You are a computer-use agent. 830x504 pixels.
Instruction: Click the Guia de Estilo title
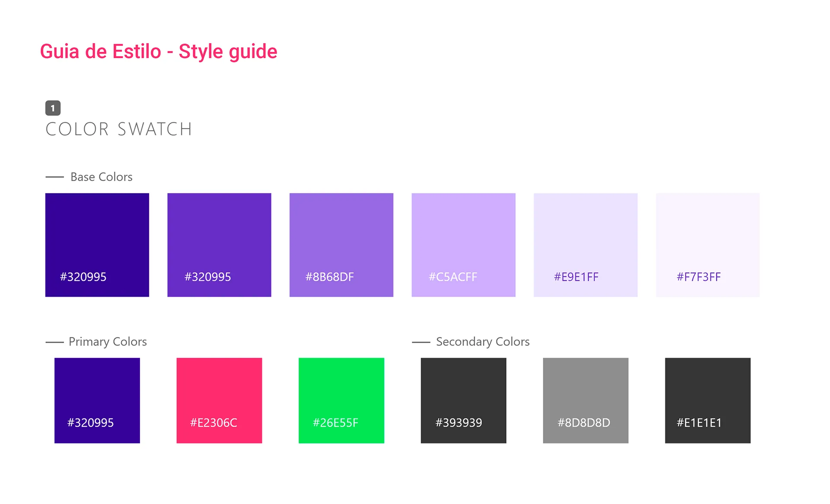pos(158,51)
